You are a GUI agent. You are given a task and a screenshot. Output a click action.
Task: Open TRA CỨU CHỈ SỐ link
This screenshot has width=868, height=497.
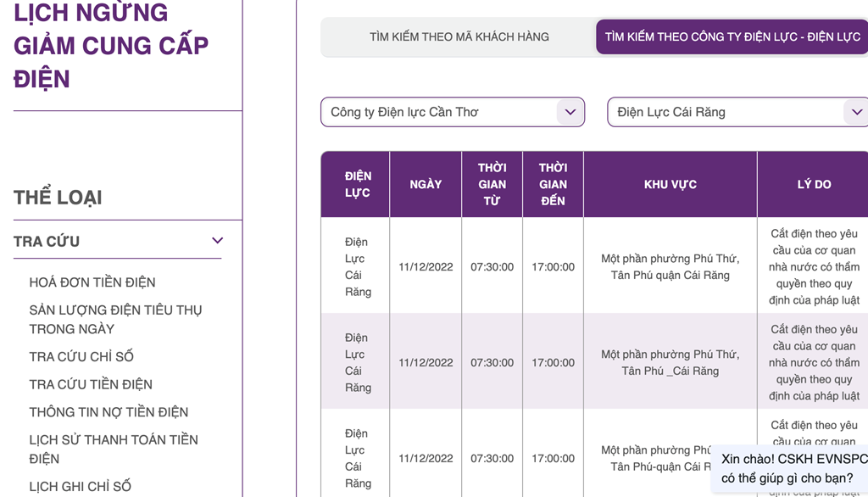pos(81,357)
